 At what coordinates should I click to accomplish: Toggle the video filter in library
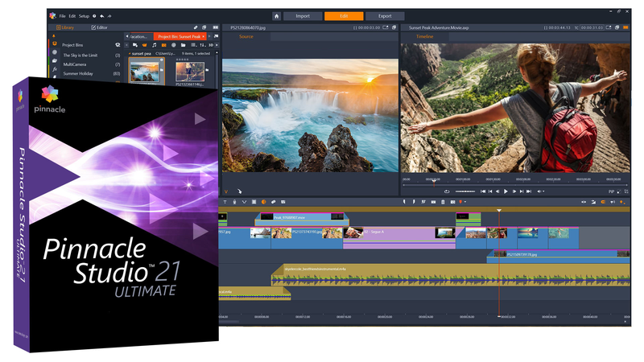tap(145, 45)
